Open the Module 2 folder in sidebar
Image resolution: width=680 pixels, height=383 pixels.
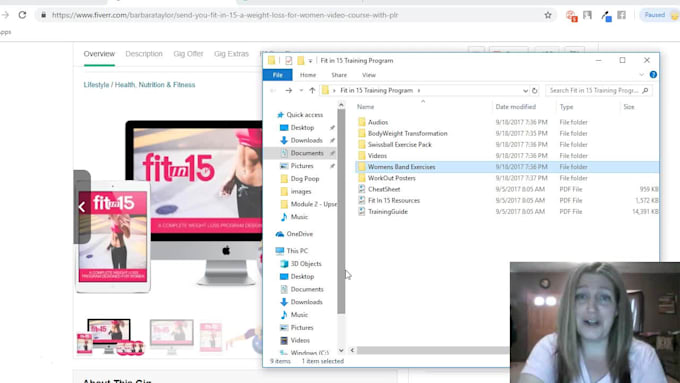313,204
